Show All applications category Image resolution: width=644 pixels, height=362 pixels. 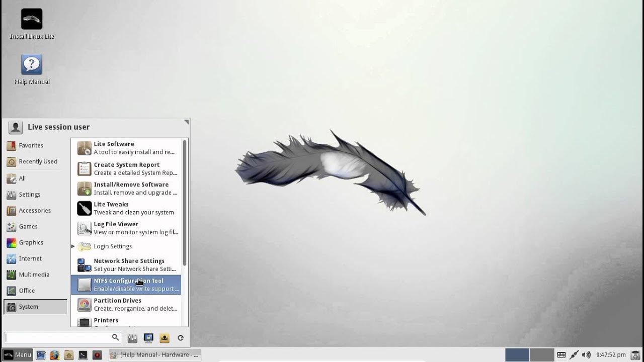(x=35, y=178)
